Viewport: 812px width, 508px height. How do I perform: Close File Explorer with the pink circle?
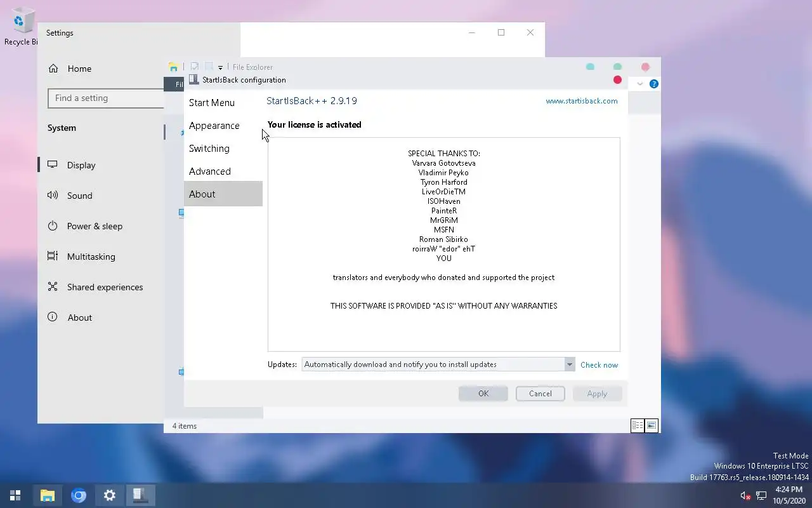645,67
